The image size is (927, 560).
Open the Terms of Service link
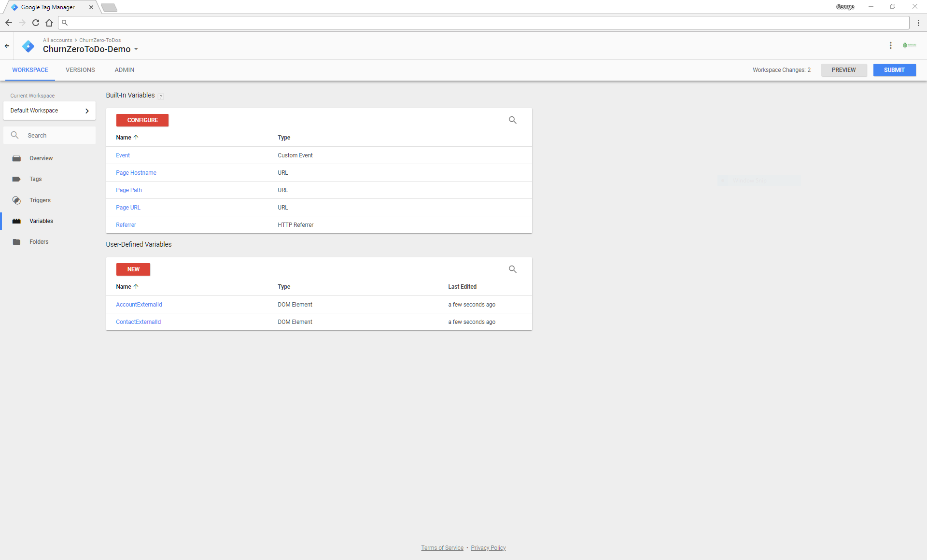pos(442,548)
